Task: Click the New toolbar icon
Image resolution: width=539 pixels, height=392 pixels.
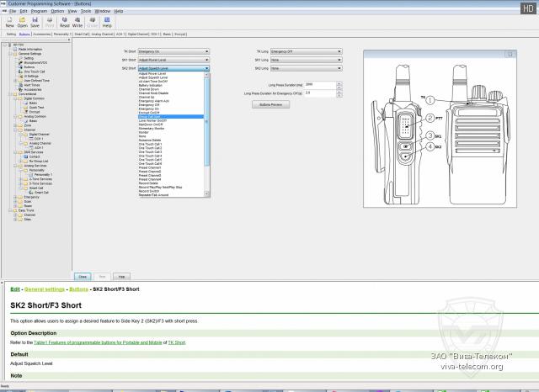Action: (x=9, y=22)
